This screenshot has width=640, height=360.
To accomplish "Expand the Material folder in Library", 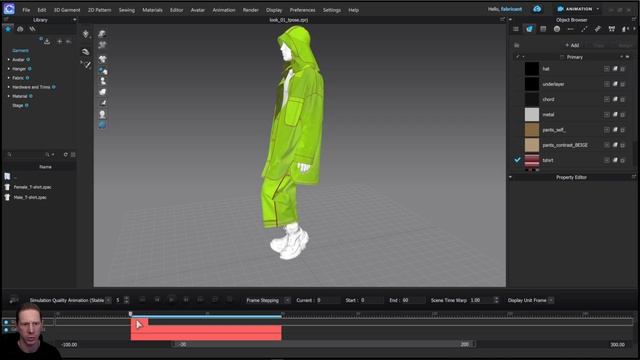I will tap(9, 96).
